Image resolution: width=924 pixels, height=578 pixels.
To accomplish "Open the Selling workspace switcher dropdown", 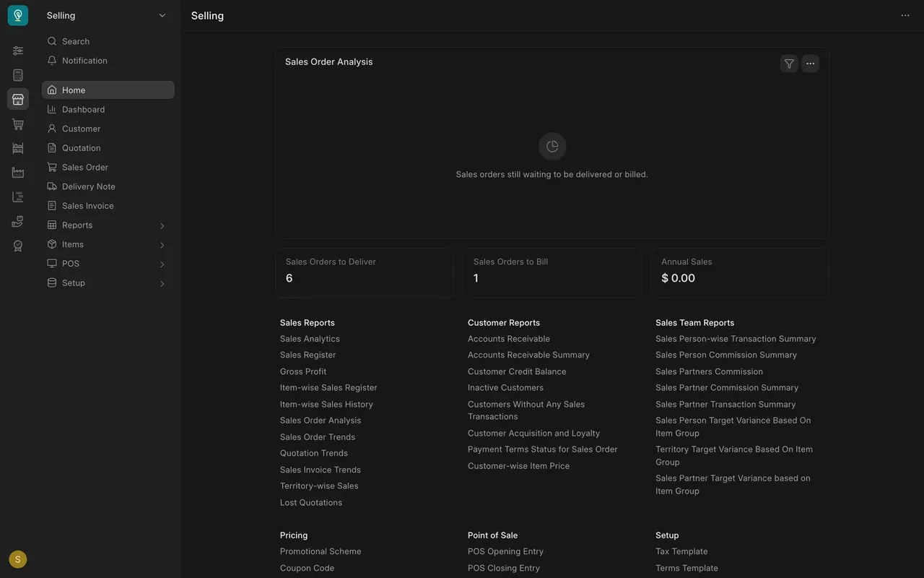I will point(107,15).
